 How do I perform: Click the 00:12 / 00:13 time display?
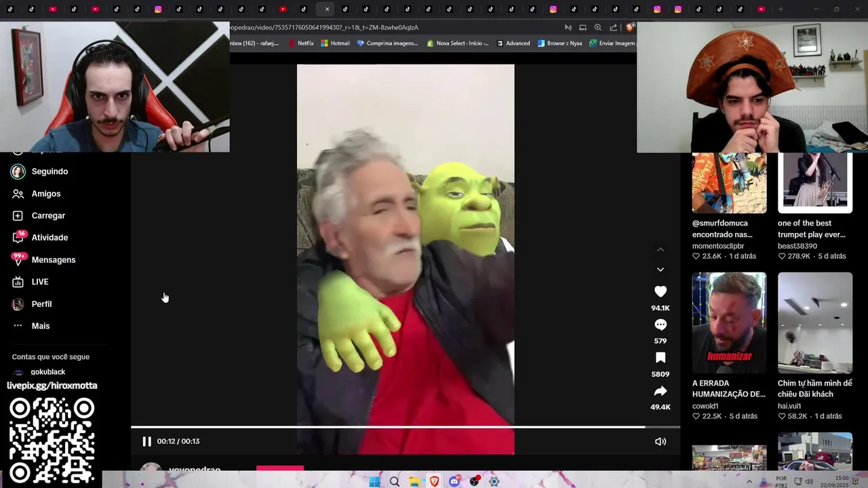pyautogui.click(x=178, y=441)
